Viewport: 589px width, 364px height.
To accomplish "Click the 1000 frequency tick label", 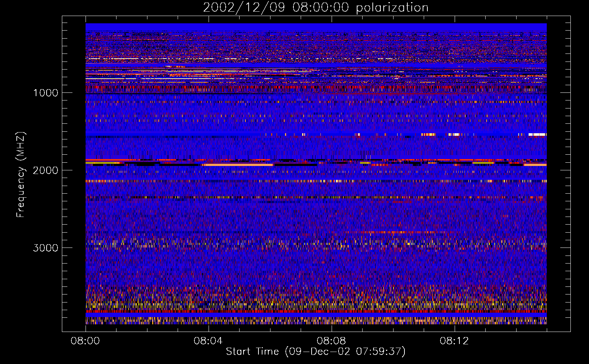I will coord(46,93).
